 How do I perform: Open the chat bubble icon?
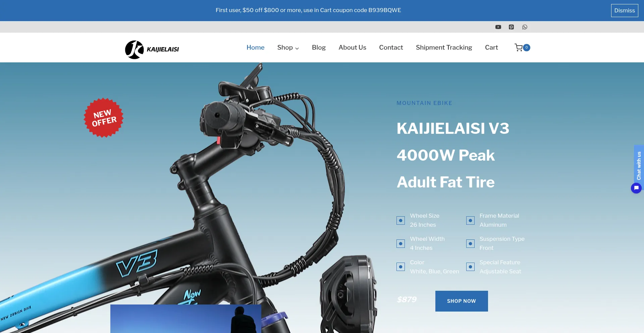tap(636, 188)
